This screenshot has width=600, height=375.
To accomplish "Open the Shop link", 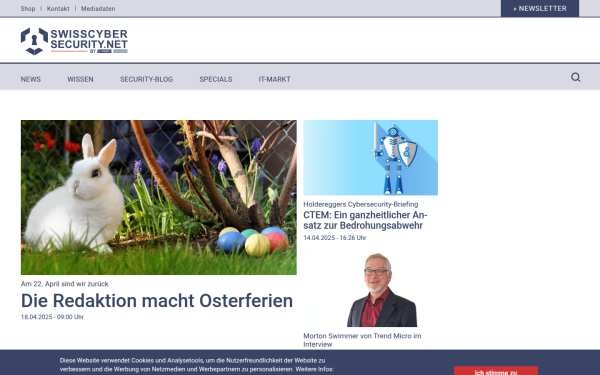I will 28,8.
